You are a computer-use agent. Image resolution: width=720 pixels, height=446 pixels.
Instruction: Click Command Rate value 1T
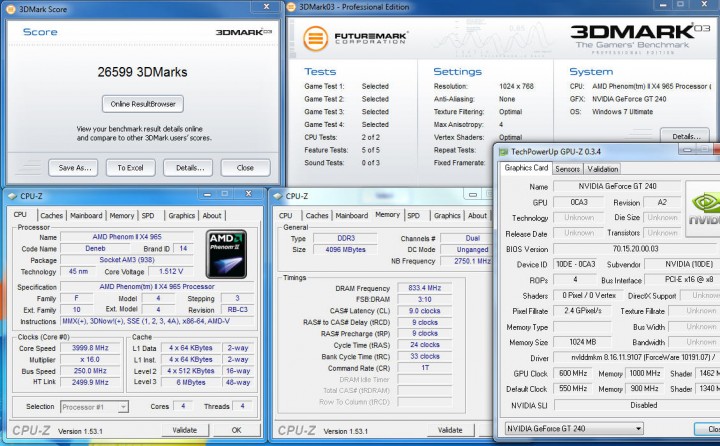[x=425, y=368]
